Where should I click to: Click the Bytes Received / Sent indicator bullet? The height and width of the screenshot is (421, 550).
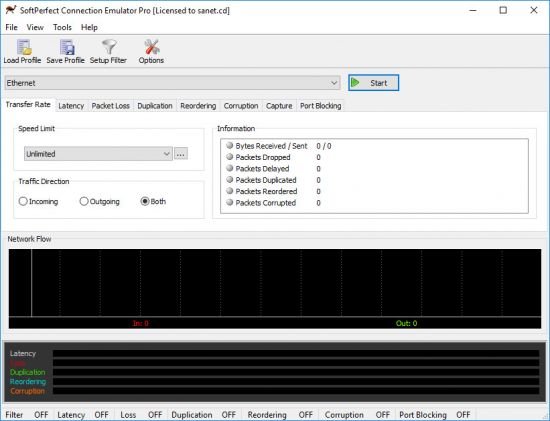coord(230,145)
